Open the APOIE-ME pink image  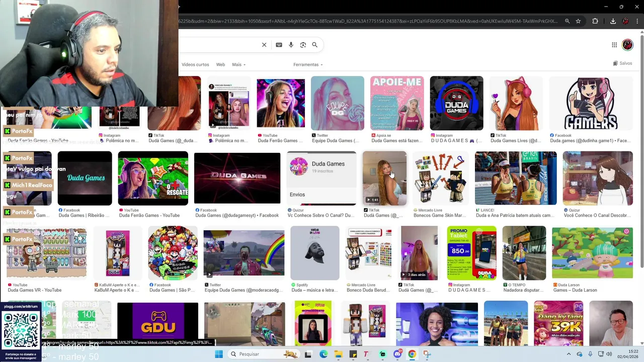point(397,103)
